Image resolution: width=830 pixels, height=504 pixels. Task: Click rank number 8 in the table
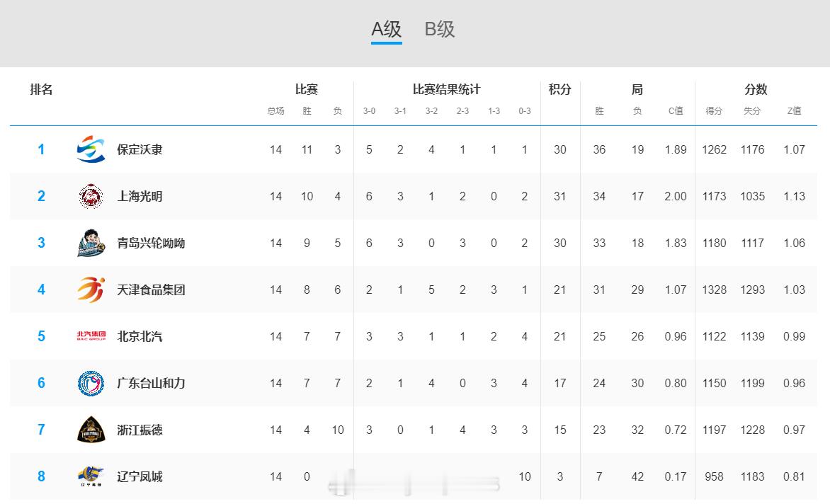41,476
